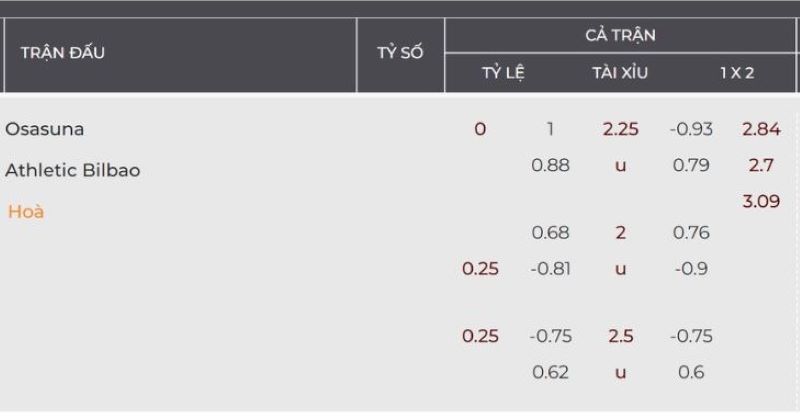Select the 2.5 over/under line
The image size is (800, 416).
(620, 336)
